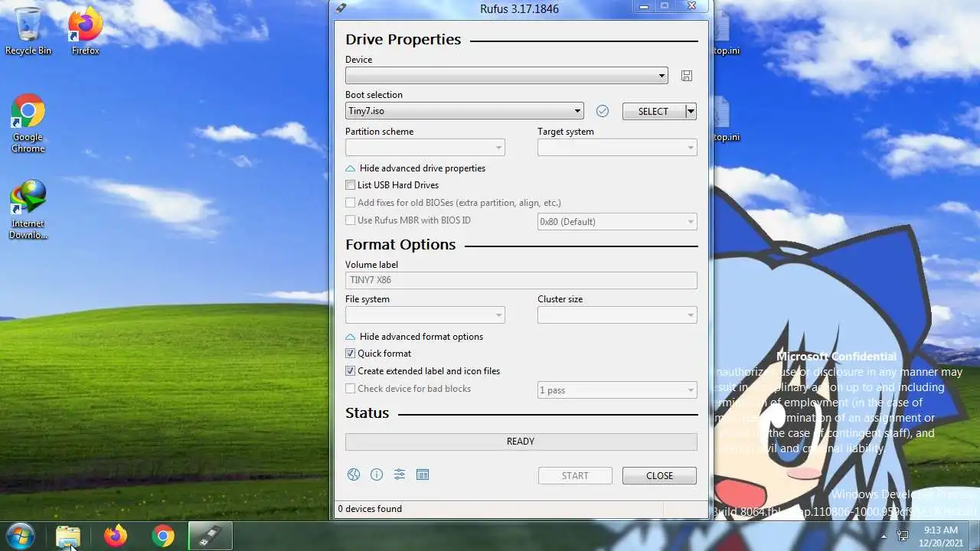Click the START button
This screenshot has width=980, height=551.
tap(575, 476)
